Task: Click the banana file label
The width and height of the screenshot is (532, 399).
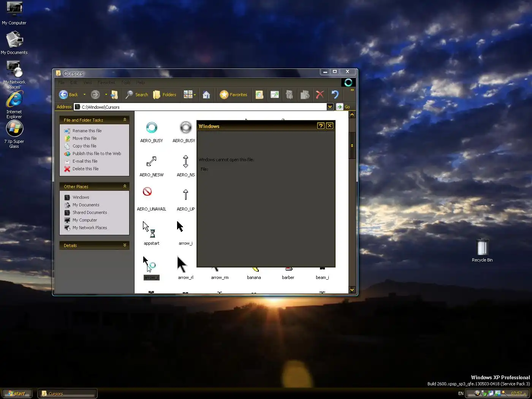Action: [254, 277]
